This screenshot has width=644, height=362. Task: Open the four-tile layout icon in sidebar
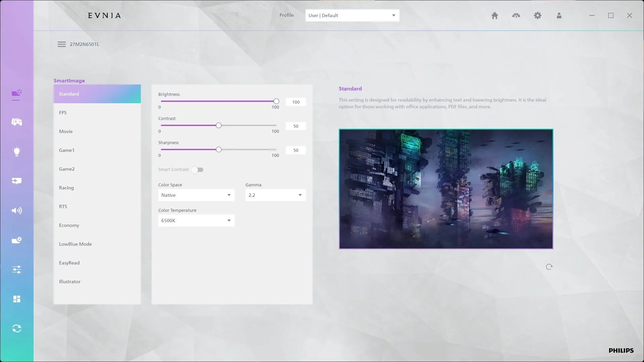17,299
